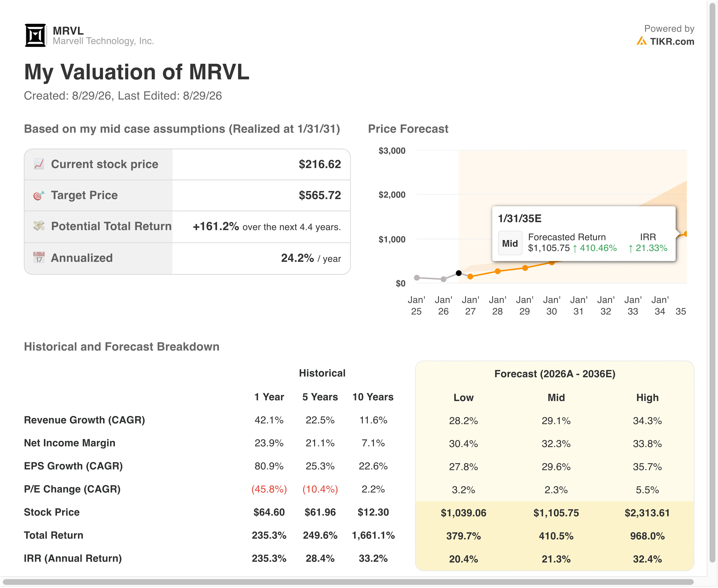Click the 5 Years historical column header

click(x=320, y=397)
